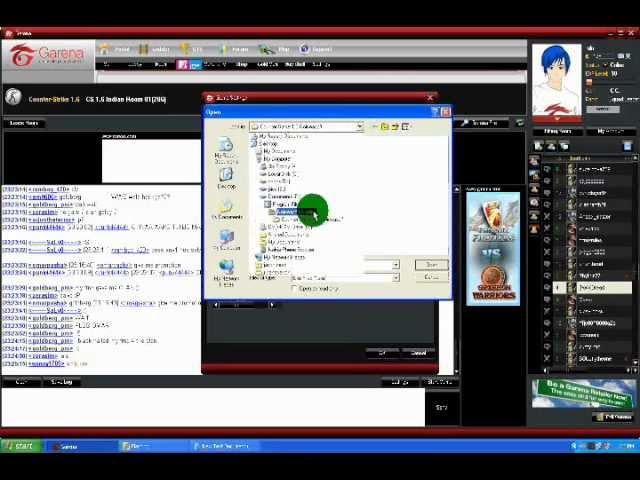Click the Go Back arrow in Open dialog
Viewport: 640px width, 480px height.
click(x=374, y=127)
